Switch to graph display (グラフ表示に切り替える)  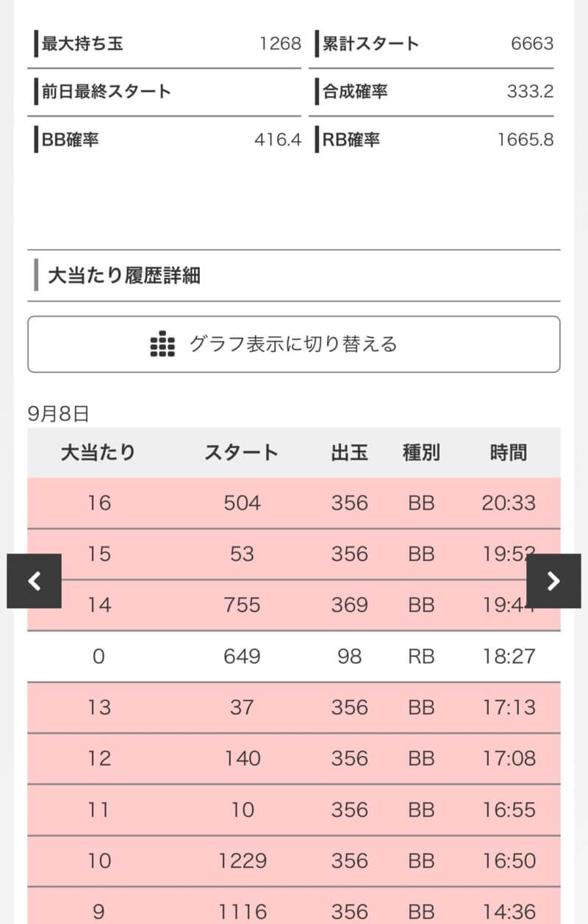(293, 344)
